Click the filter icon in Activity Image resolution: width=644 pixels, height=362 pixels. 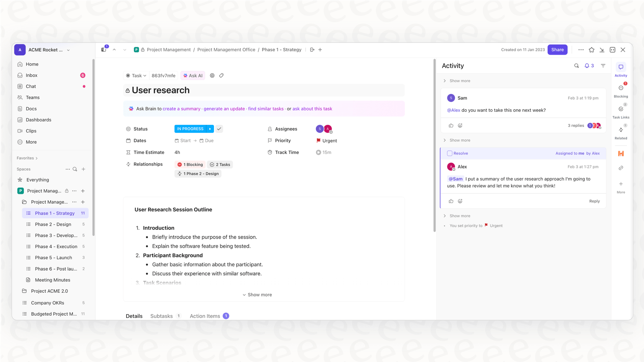(x=603, y=66)
